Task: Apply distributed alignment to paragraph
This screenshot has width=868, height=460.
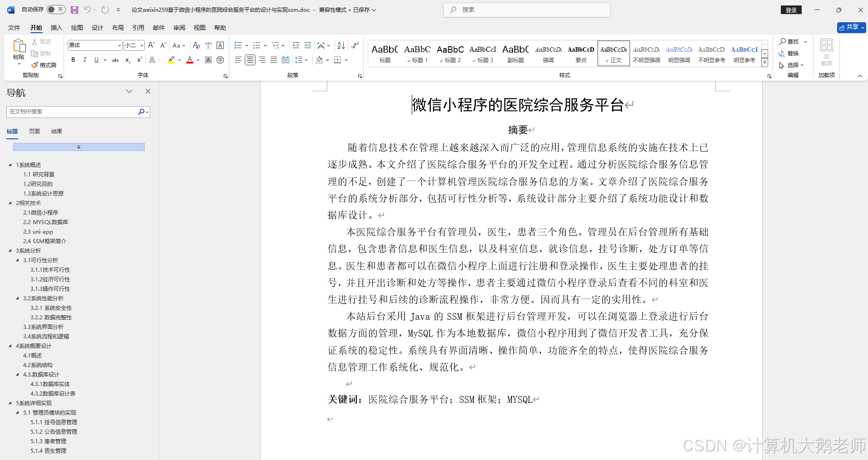Action: click(x=286, y=60)
